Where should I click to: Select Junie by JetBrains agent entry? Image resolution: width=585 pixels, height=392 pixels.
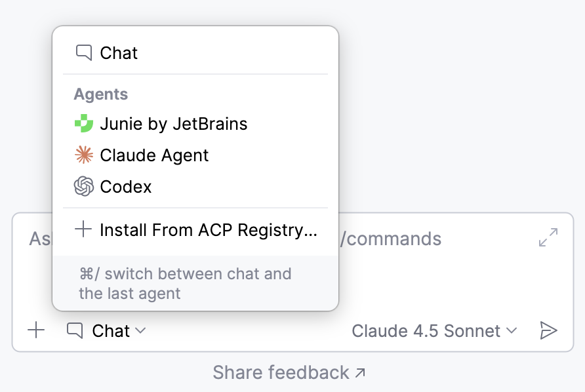tap(174, 124)
